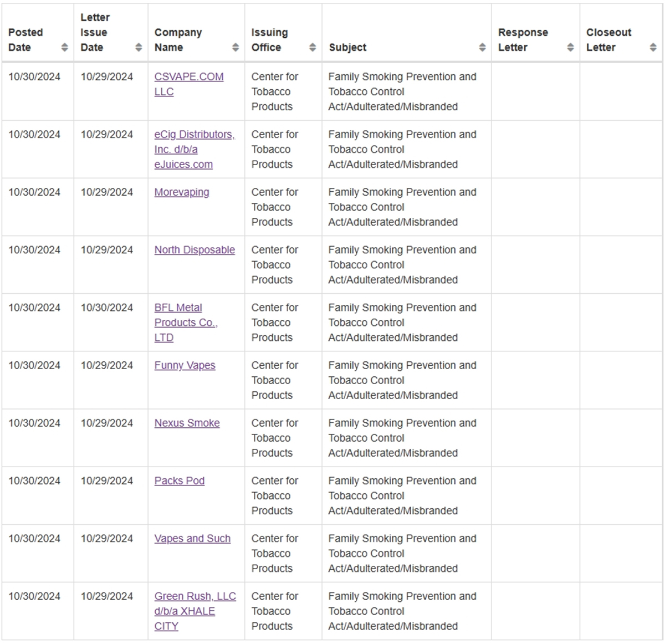Open Morevaping warning letter link

tap(182, 192)
